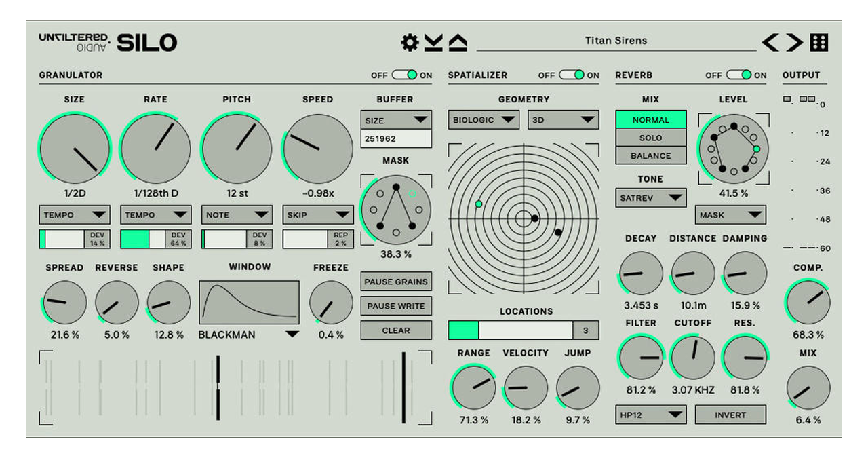Toggle the Granulator on/off switch
This screenshot has width=868, height=458.
404,75
